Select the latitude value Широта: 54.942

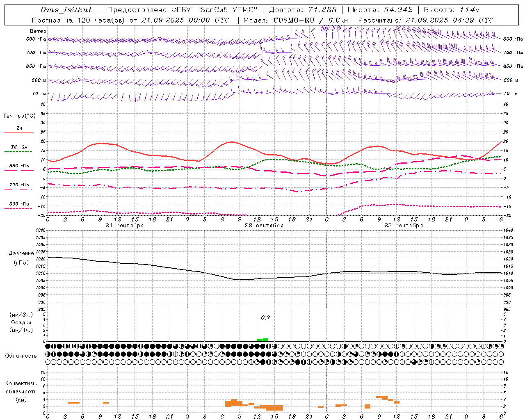(380, 10)
